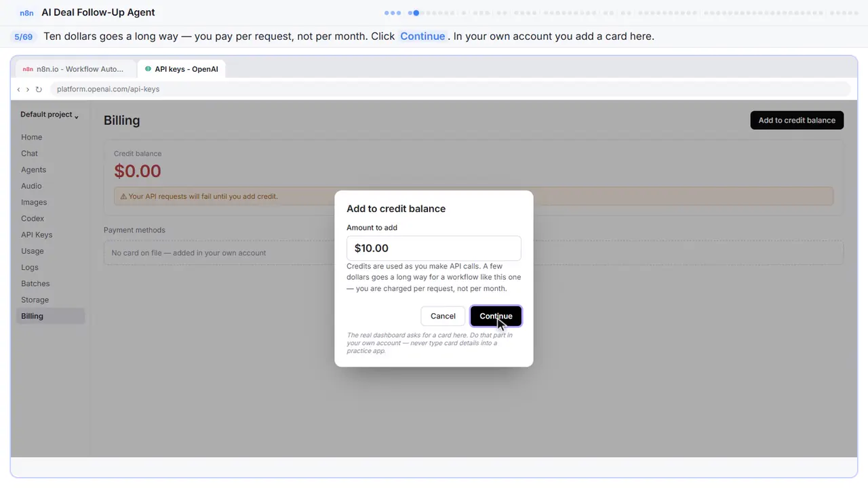Click the "Payment methods" label
Screen dimensions: 868x488
[x=134, y=230]
